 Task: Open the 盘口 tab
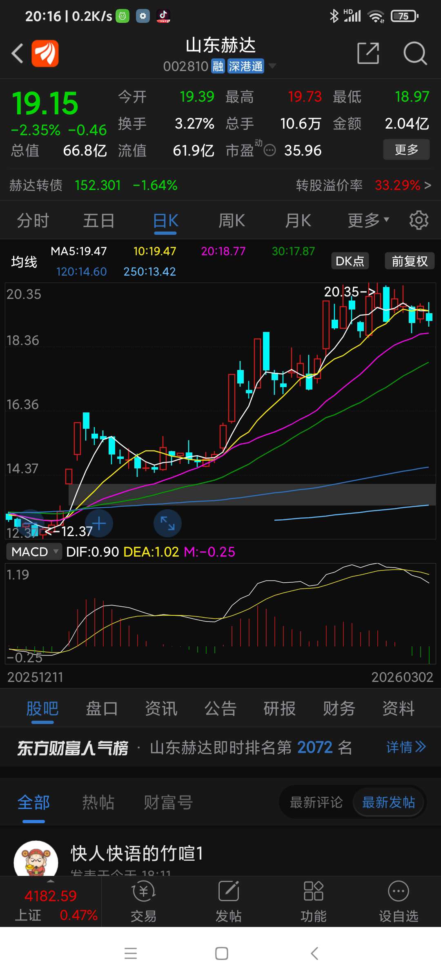pyautogui.click(x=102, y=708)
